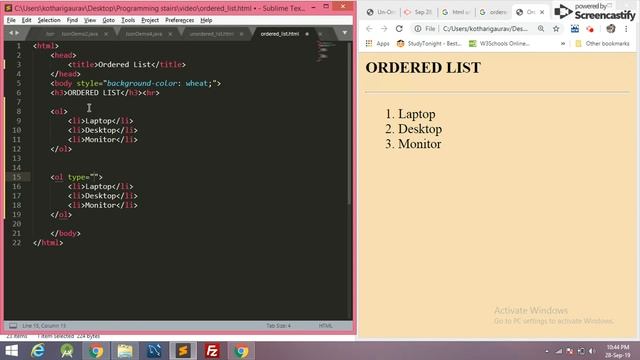Image resolution: width=640 pixels, height=360 pixels.
Task: Click the zoom magnifier icon in address bar
Action: 541,29
